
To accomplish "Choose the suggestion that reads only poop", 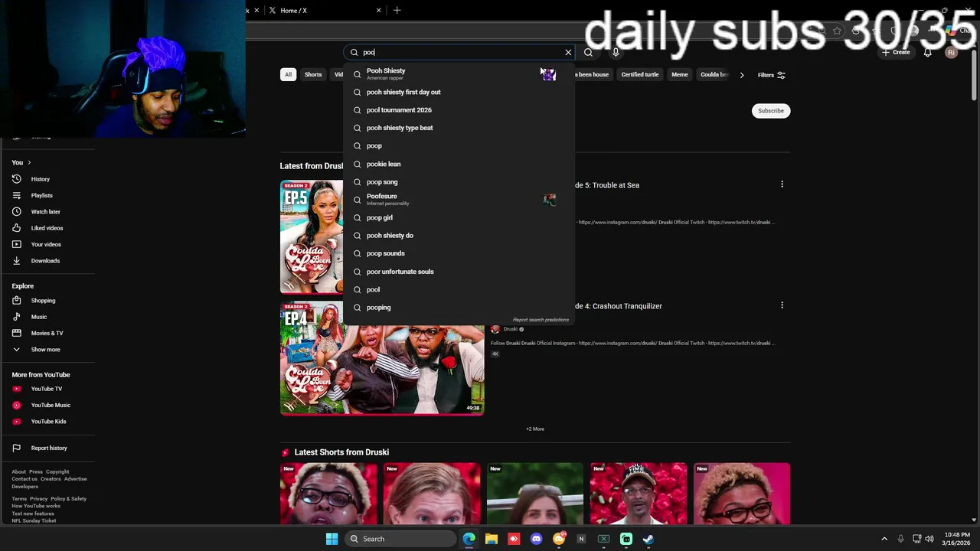I will coord(459,145).
